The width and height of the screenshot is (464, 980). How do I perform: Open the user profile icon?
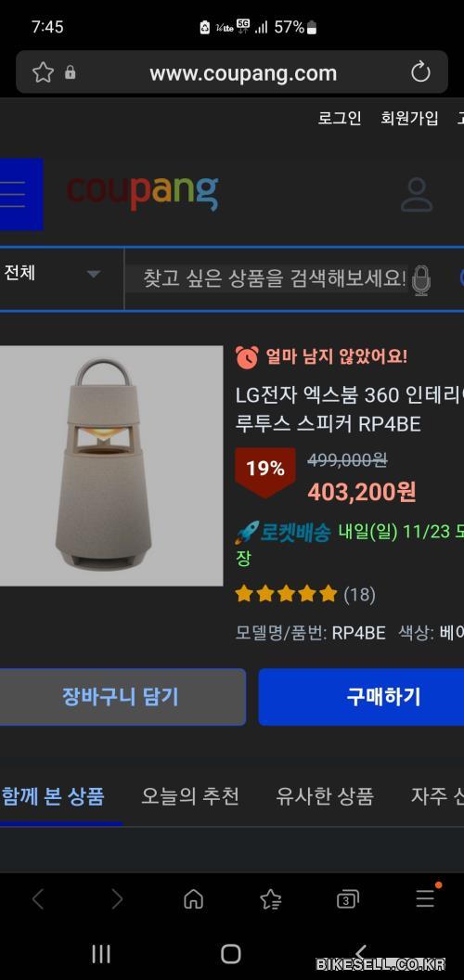(x=417, y=194)
